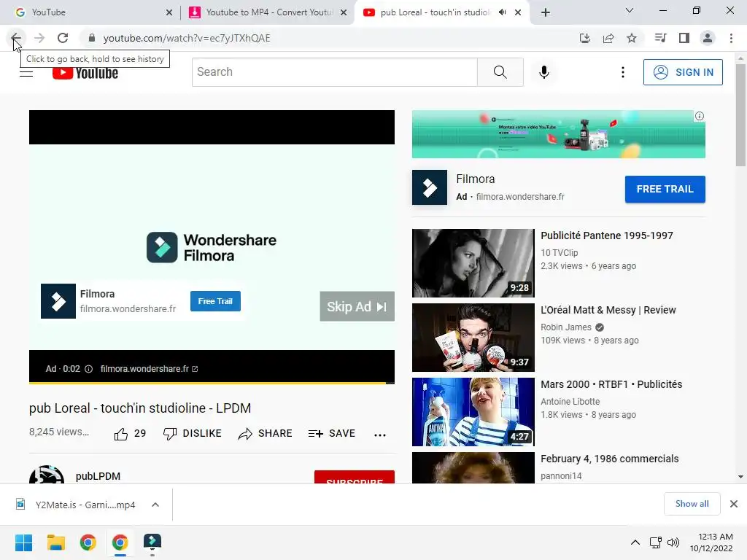The width and height of the screenshot is (747, 560).
Task: Open Mars 2000 RTBF1 Publicités thumbnail
Action: (x=473, y=411)
